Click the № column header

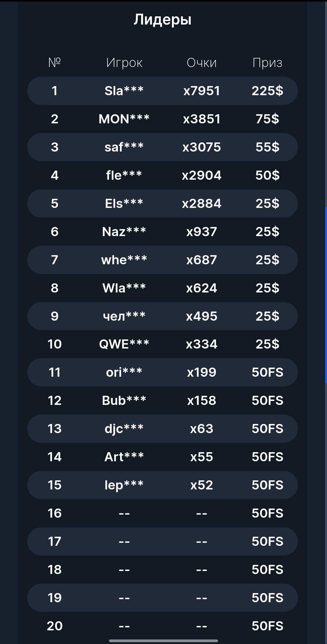click(x=54, y=62)
